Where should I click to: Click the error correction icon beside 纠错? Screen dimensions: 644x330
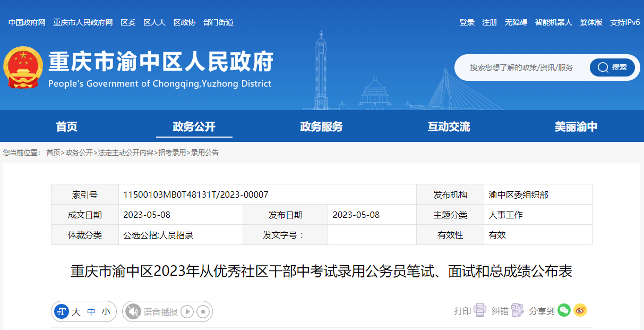517,310
